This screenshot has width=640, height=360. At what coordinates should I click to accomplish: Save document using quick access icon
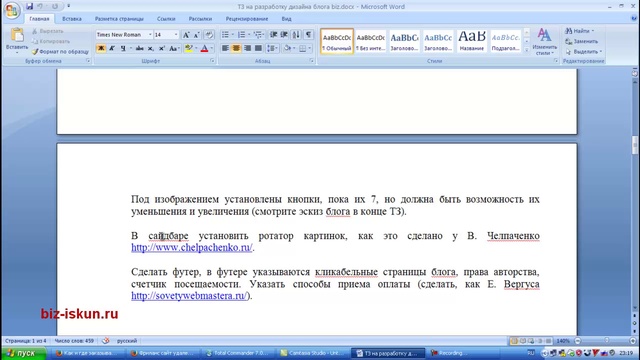coord(29,6)
